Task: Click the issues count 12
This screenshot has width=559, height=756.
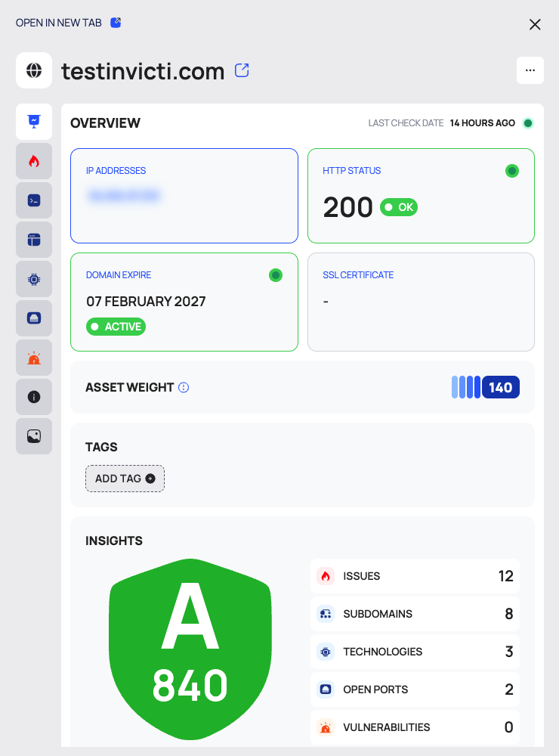Action: pyautogui.click(x=506, y=576)
